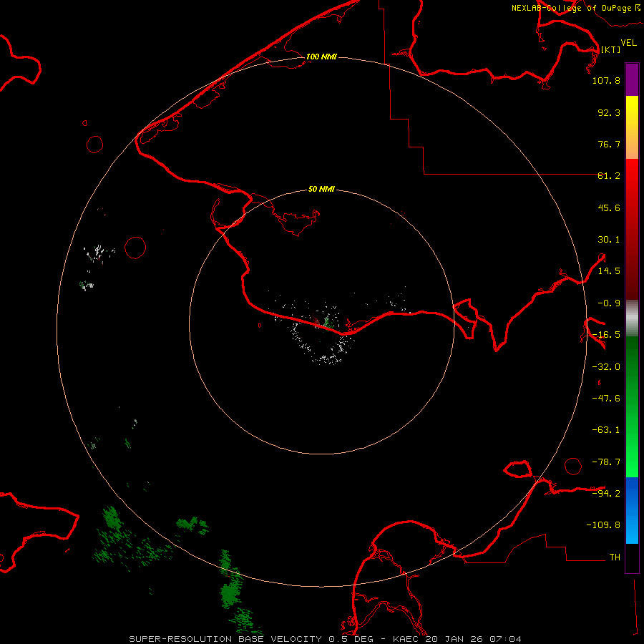The width and height of the screenshot is (644, 644).
Task: Click the -63.1 scale value
Action: (606, 429)
